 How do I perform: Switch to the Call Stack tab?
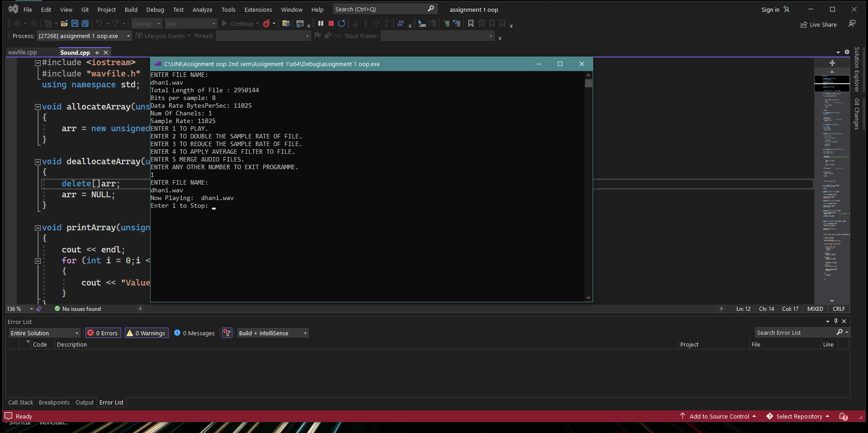click(x=21, y=403)
